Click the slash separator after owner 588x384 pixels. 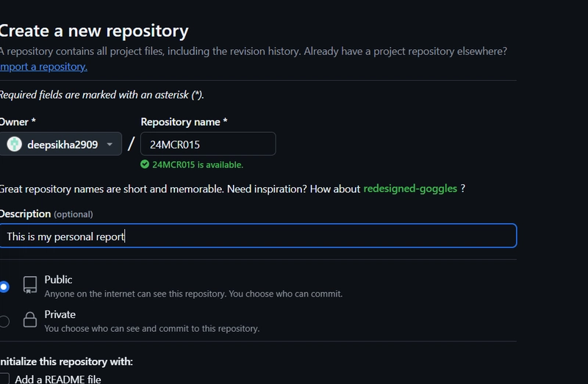[131, 144]
